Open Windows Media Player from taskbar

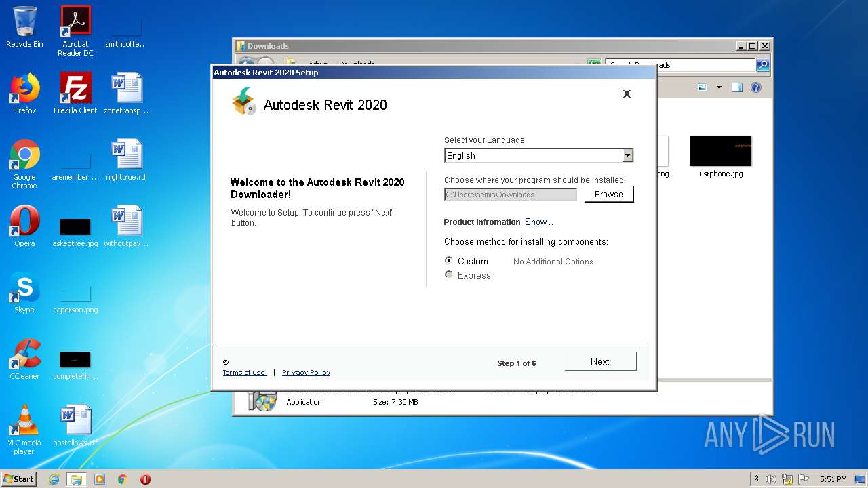click(100, 479)
